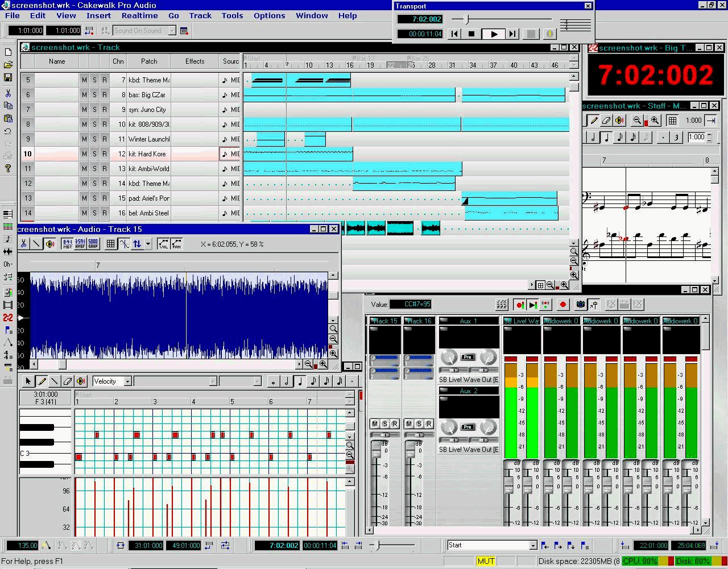The height and width of the screenshot is (569, 728).
Task: Click the Aux 1 send level knob
Action: click(x=449, y=358)
